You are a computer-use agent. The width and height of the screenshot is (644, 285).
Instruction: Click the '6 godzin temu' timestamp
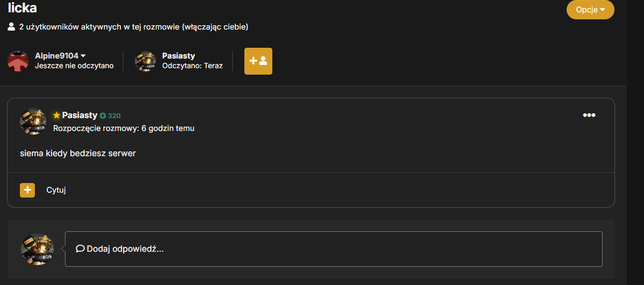168,128
